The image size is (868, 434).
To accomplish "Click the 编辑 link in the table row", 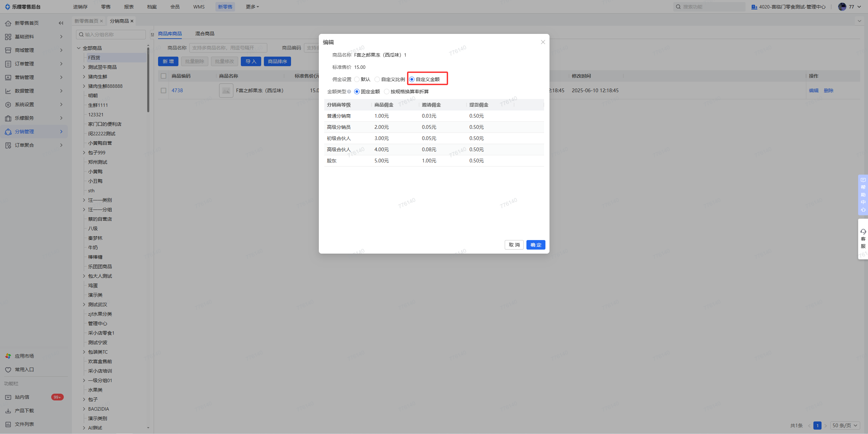I will click(x=814, y=91).
